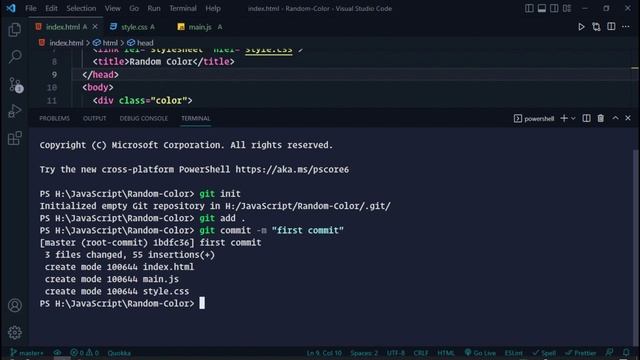Click the VS Code logo icon
This screenshot has width=640, height=360.
tap(11, 8)
